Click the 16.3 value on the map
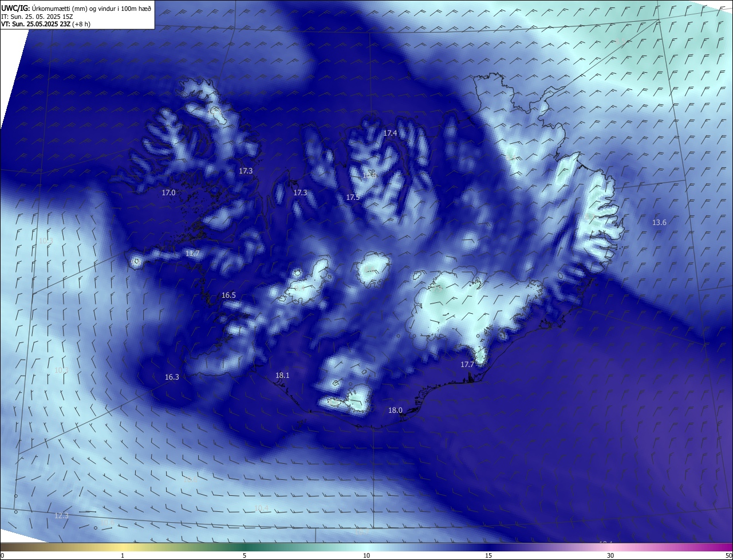 click(172, 377)
